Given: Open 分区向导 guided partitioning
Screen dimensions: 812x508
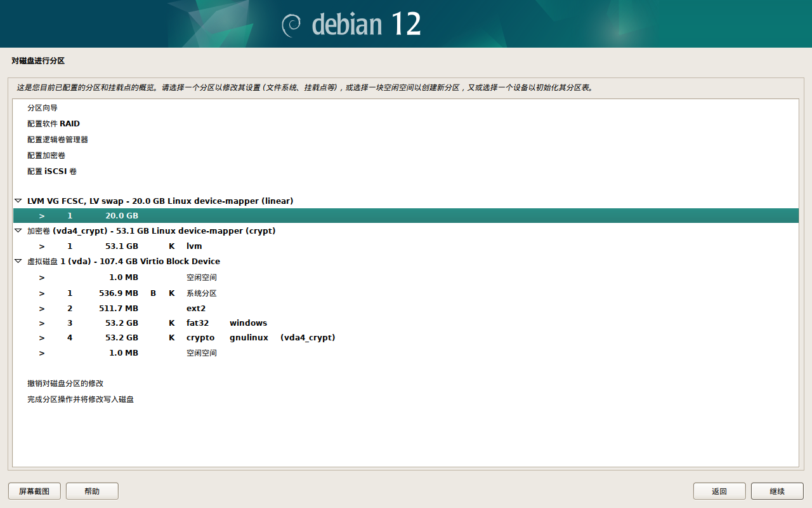Looking at the screenshot, I should (43, 108).
